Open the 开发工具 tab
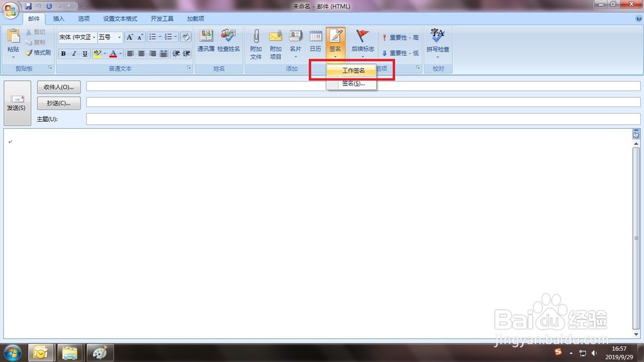Screen dimensions: 644x362 (x=162, y=19)
